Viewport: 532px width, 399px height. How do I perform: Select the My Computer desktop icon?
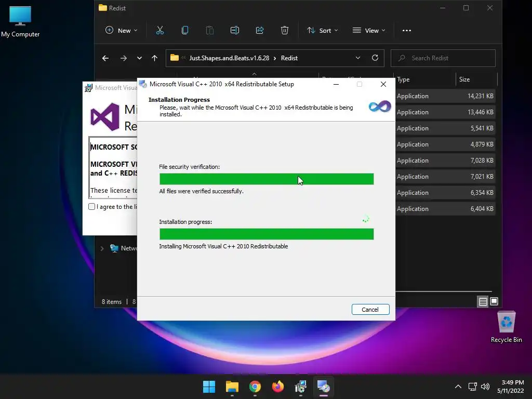tap(20, 22)
